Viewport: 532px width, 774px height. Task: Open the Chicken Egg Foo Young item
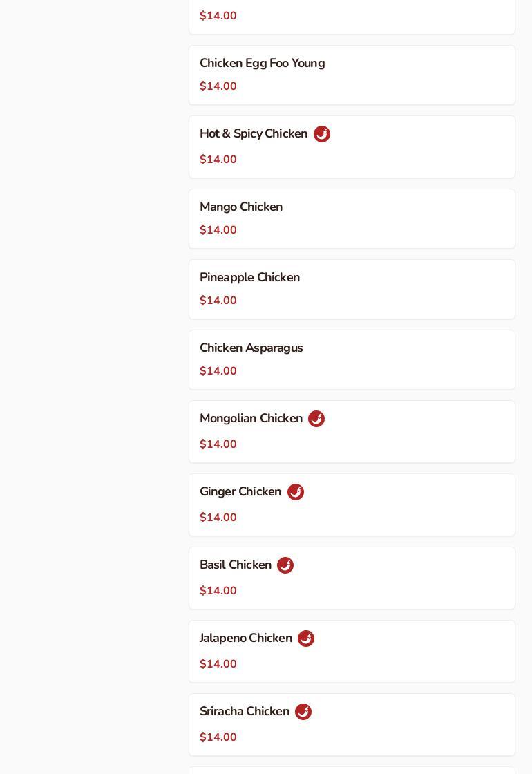tap(262, 64)
